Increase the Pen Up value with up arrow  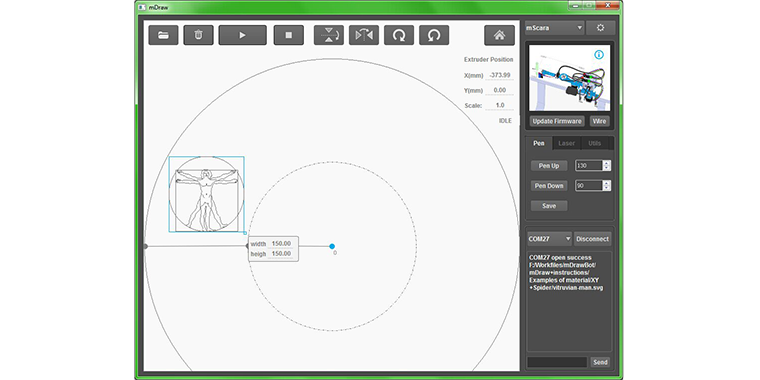coord(607,163)
